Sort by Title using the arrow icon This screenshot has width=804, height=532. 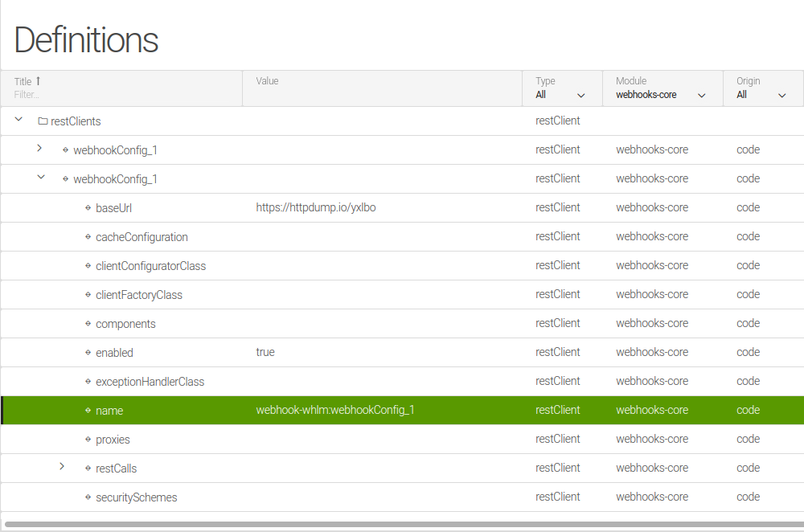38,81
